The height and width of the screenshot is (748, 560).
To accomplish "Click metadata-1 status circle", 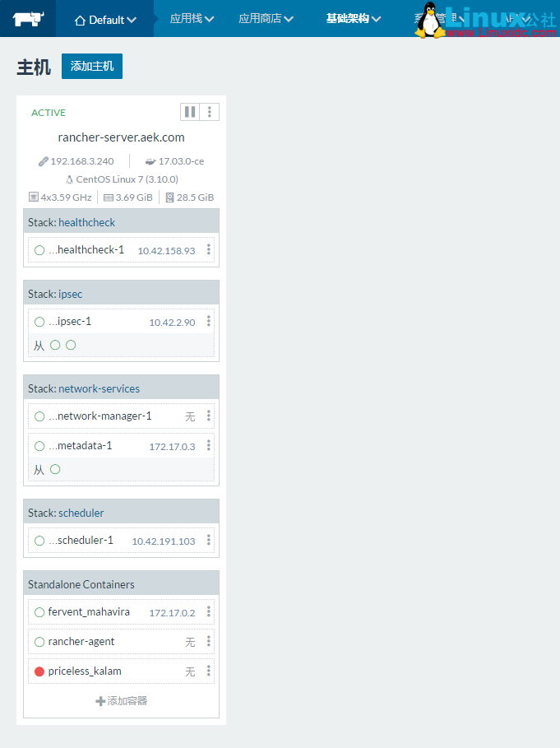I will (39, 446).
